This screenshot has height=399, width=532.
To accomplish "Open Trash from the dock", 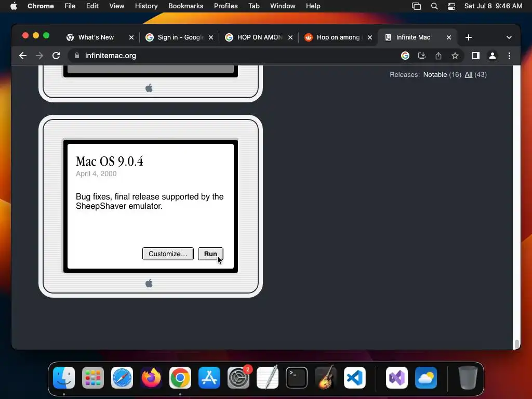I will point(468,378).
